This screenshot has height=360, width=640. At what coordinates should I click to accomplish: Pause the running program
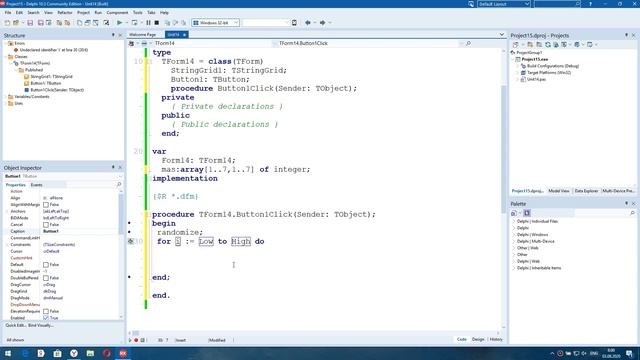pos(148,23)
